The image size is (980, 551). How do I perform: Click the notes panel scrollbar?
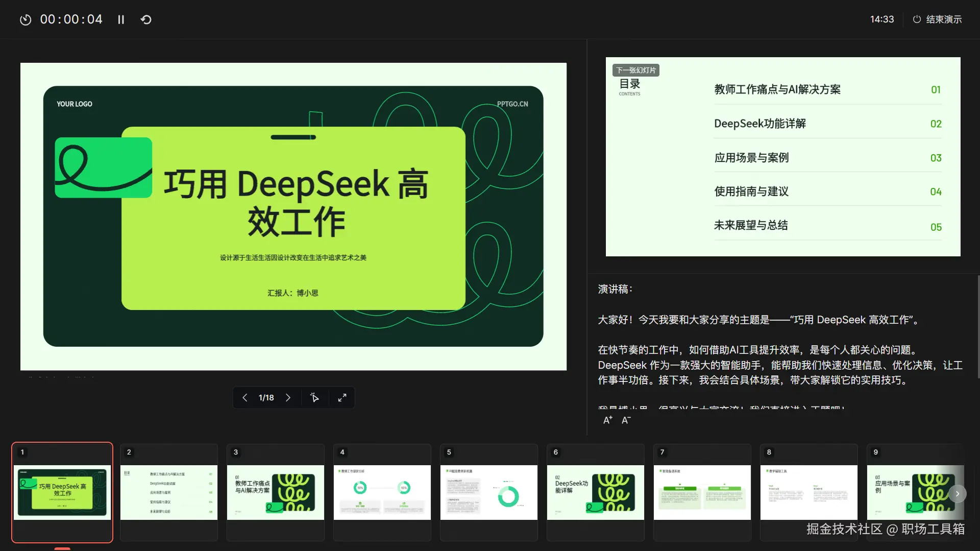point(978,327)
